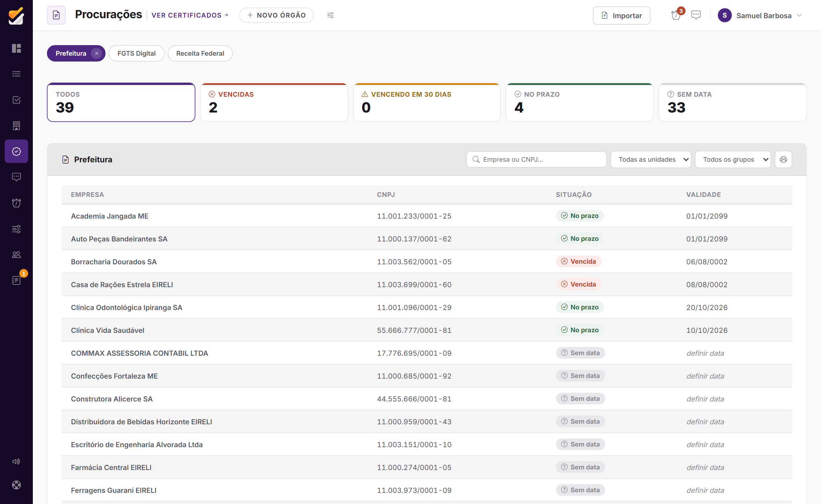Click the Novo Órgão button
Image resolution: width=821 pixels, height=504 pixels.
tap(277, 15)
